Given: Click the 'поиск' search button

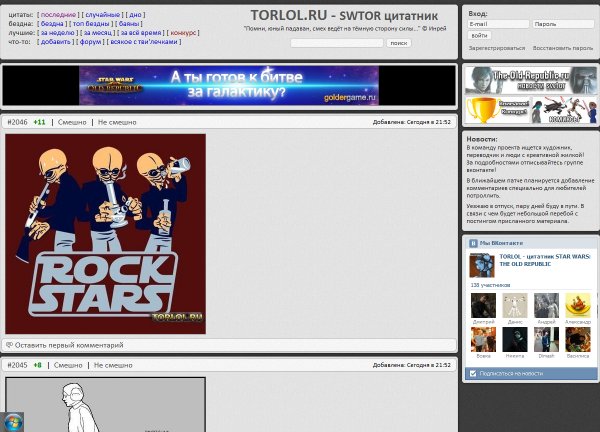Looking at the screenshot, I should pos(399,43).
